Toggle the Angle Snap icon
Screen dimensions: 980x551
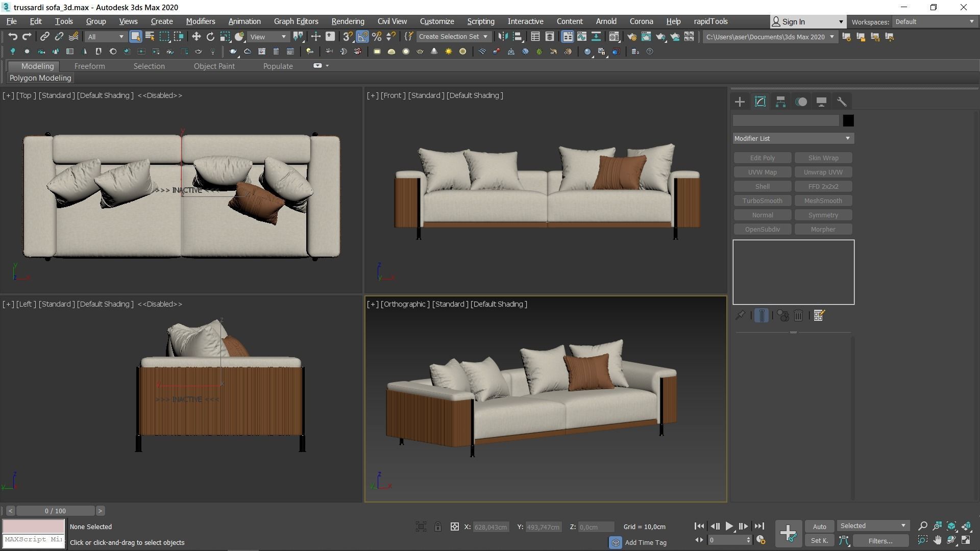(362, 36)
